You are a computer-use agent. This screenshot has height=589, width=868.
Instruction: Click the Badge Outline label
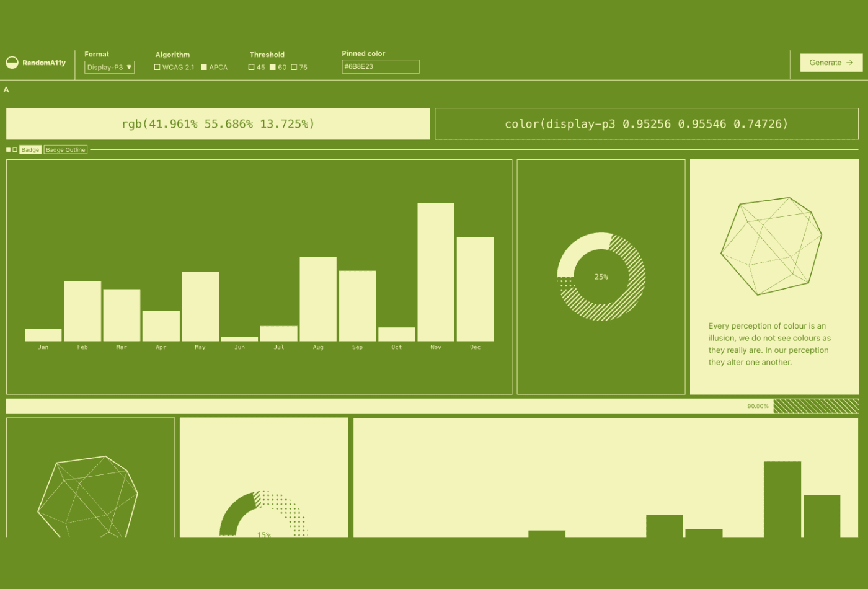pos(66,149)
